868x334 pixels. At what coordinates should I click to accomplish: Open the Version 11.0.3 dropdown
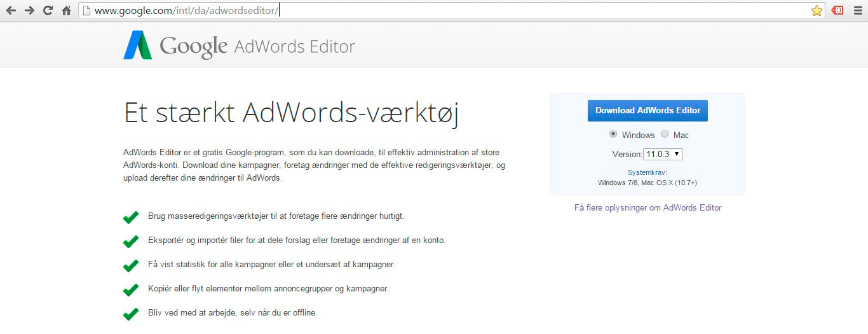tap(663, 154)
